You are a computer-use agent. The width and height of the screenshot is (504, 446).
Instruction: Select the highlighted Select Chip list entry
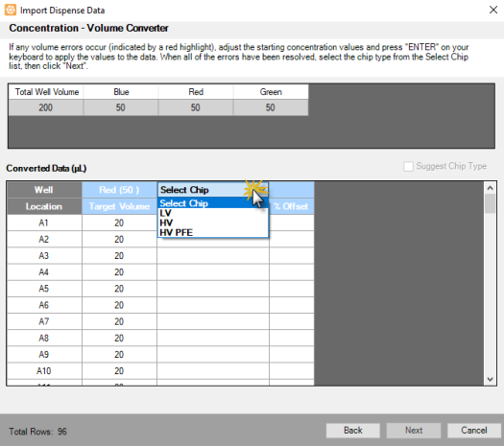(x=213, y=203)
